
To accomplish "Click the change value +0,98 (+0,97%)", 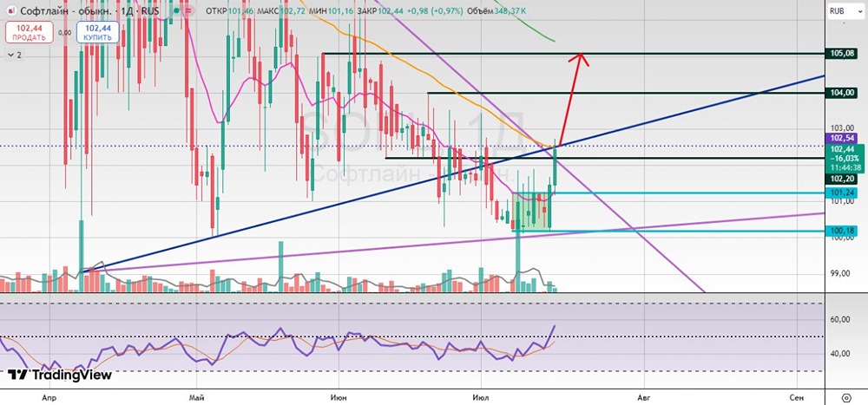I will (x=433, y=11).
